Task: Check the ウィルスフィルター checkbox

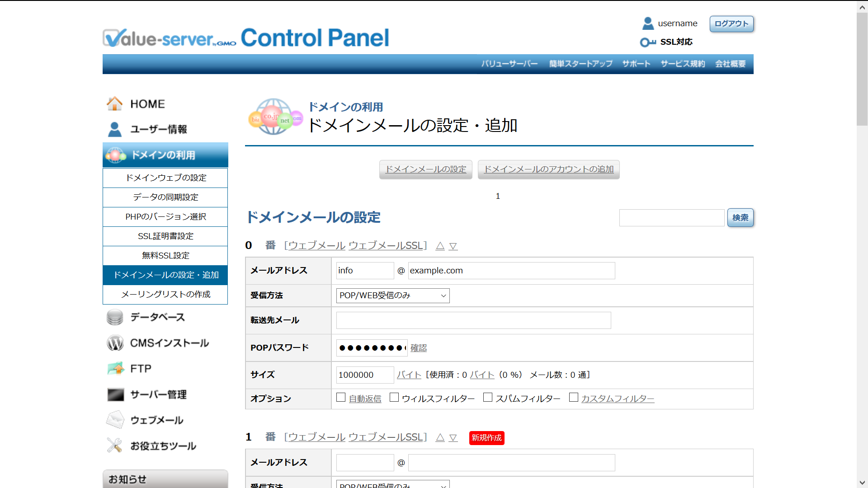Action: tap(394, 398)
